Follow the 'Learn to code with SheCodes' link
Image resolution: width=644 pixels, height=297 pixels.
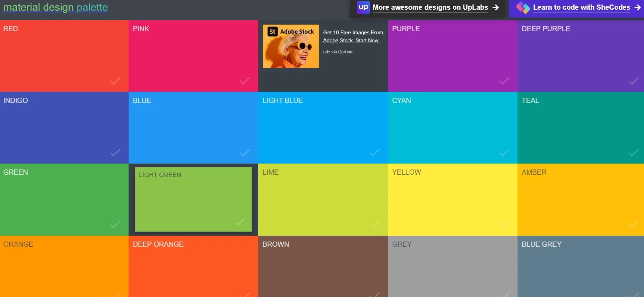[581, 7]
